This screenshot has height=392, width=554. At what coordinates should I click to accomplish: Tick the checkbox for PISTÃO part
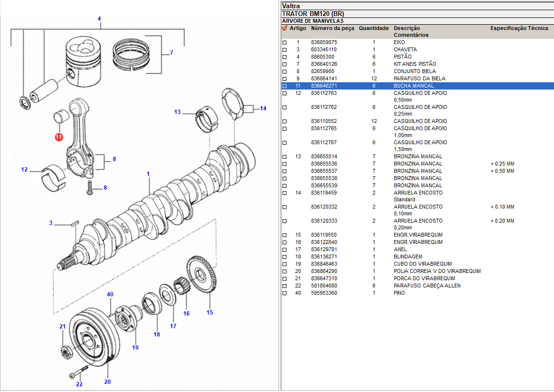pyautogui.click(x=284, y=57)
